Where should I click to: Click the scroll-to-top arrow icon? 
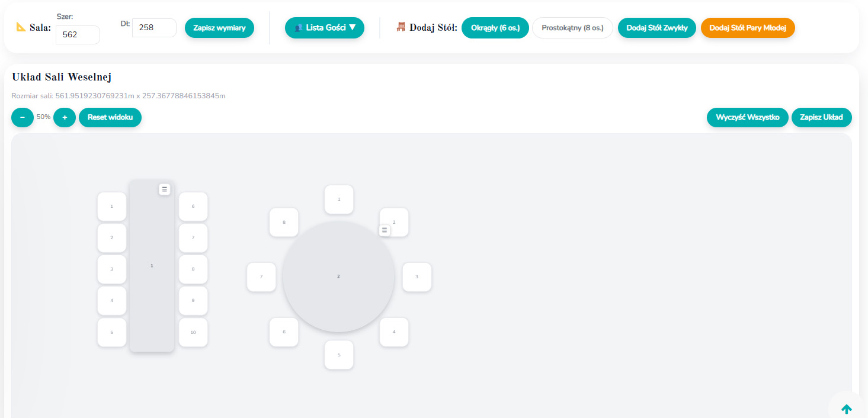click(846, 409)
